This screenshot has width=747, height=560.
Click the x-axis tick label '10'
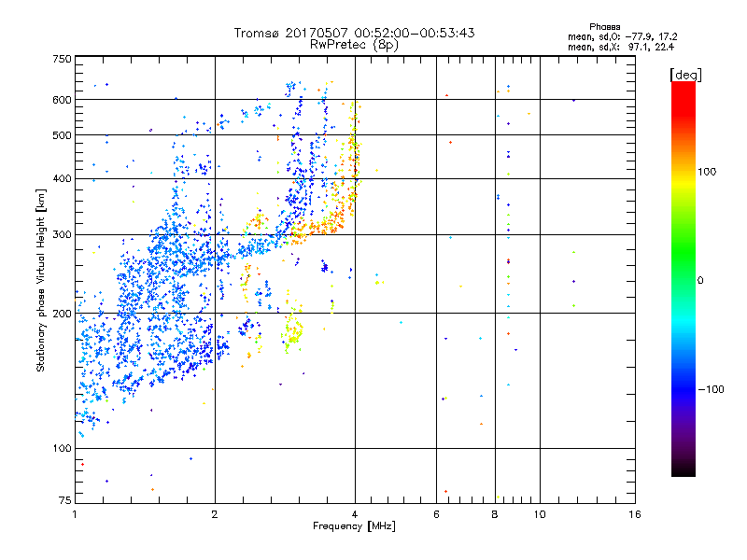(540, 514)
